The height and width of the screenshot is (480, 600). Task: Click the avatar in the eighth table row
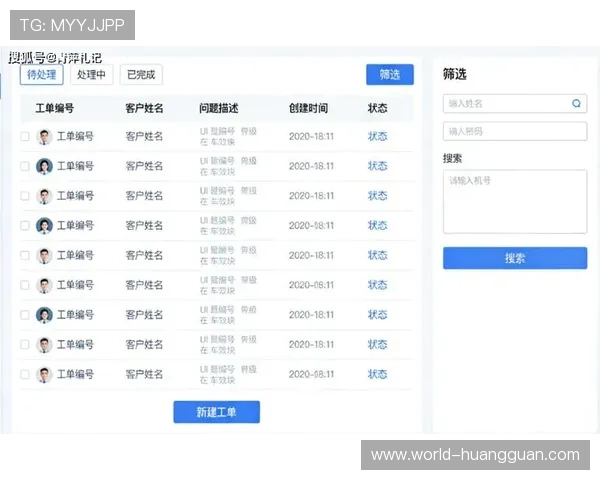[x=44, y=344]
